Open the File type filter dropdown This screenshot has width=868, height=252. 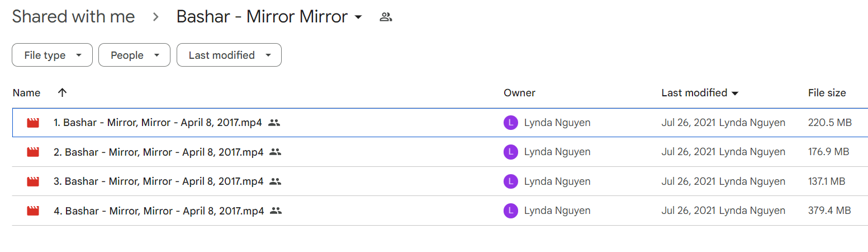pos(52,55)
